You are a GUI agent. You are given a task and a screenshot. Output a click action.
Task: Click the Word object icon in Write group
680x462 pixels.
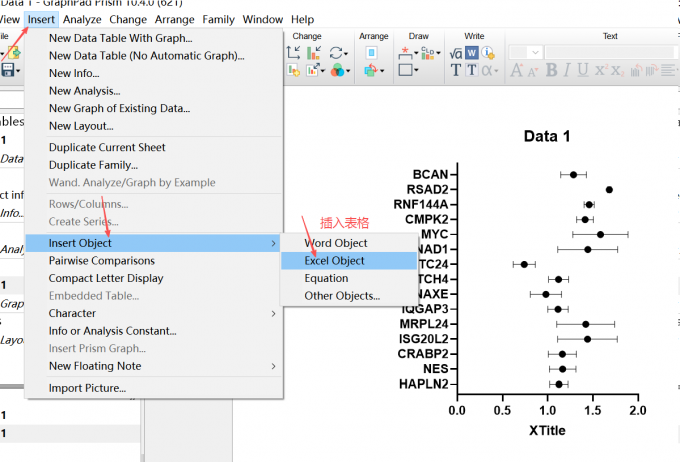(473, 53)
